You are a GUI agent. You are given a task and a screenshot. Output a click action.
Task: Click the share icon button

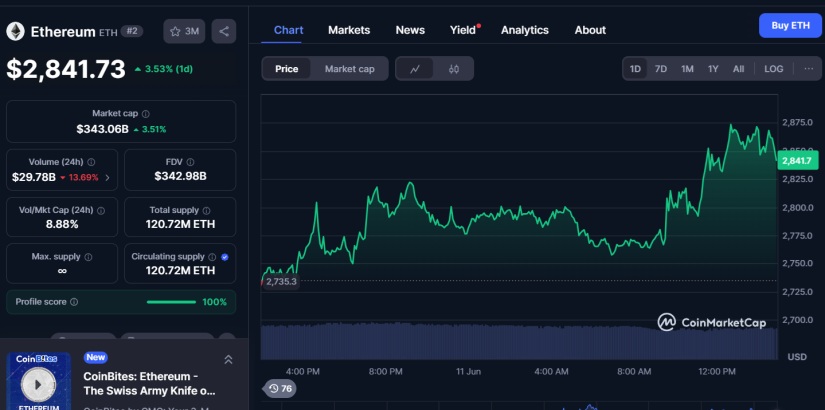224,31
